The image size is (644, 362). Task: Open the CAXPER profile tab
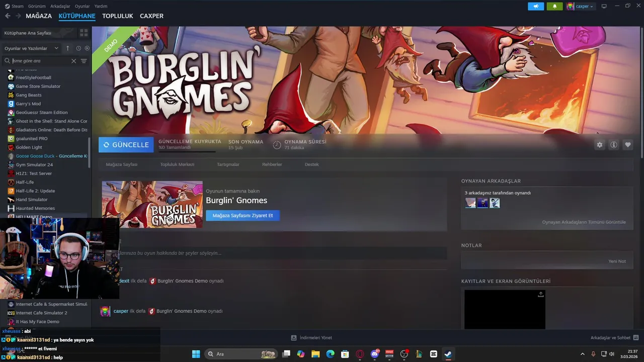[x=151, y=16]
